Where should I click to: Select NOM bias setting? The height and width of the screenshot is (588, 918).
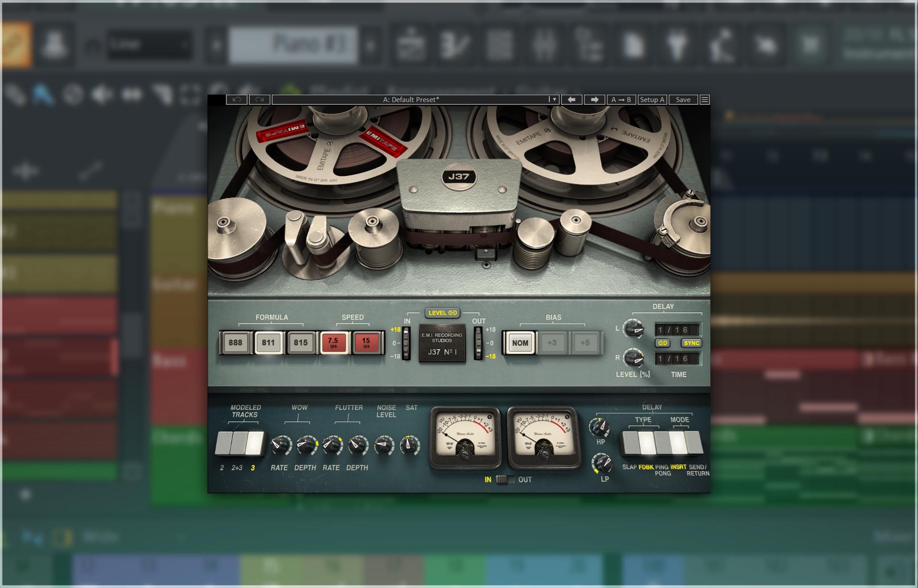coord(520,342)
